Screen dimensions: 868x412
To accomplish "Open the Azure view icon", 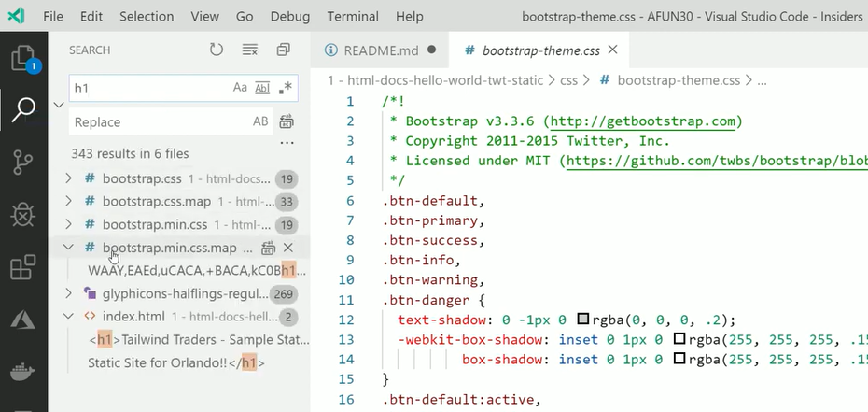I will click(x=23, y=319).
